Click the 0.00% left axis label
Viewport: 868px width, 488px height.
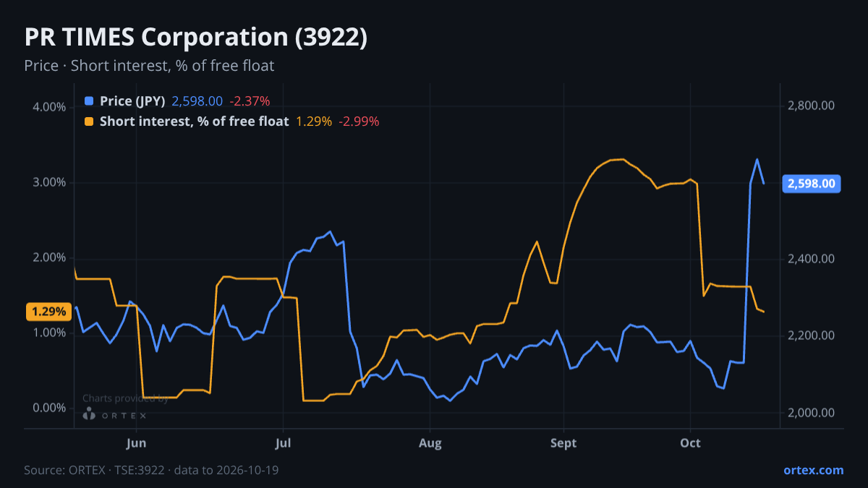coord(50,408)
